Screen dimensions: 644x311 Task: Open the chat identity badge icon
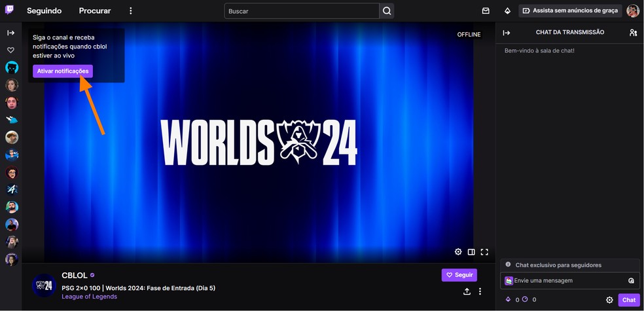coord(509,281)
